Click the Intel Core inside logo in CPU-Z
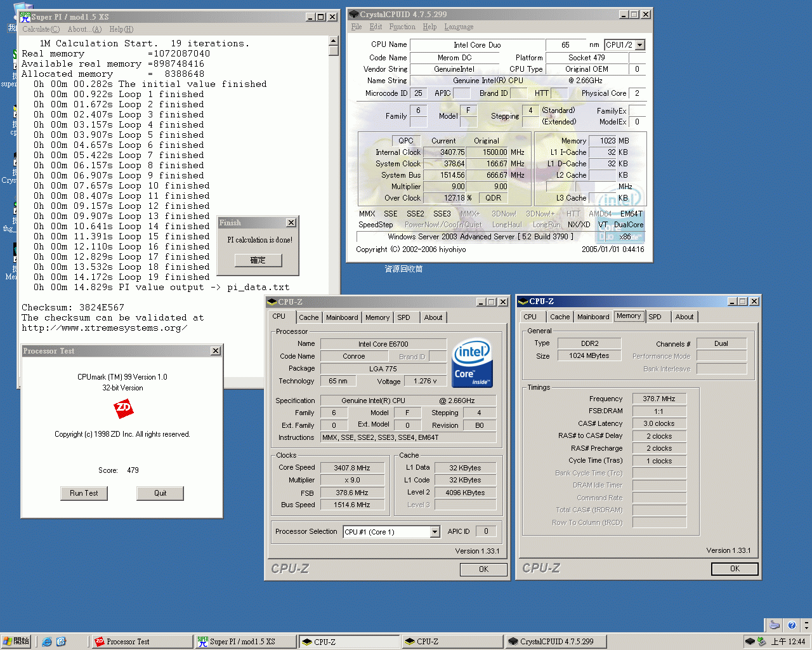Image resolution: width=812 pixels, height=650 pixels. click(x=471, y=363)
